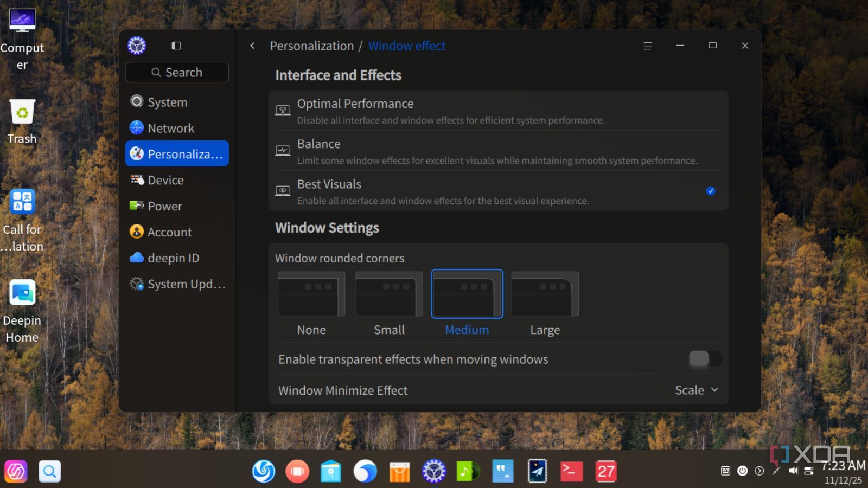Image resolution: width=868 pixels, height=488 pixels.
Task: Click Control Center gear in dock
Action: point(434,471)
